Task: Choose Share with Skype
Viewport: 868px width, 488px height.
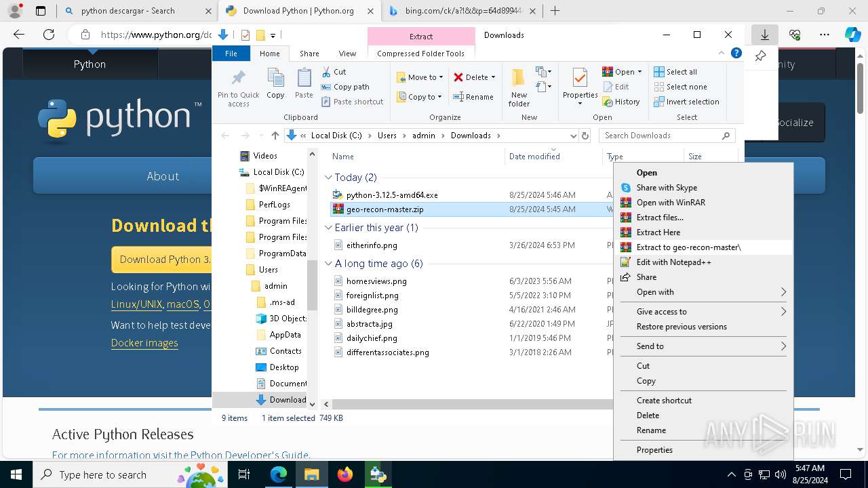Action: click(x=703, y=188)
